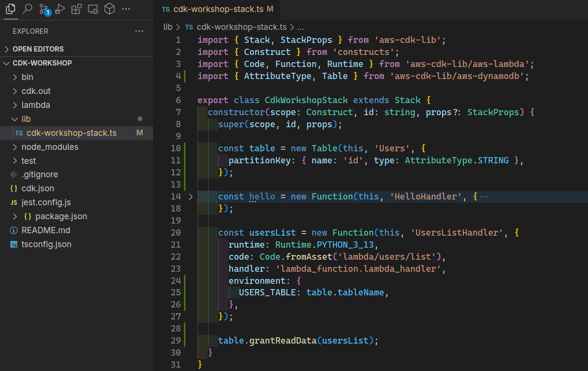Click the CdkWorkshopStack class name
The height and width of the screenshot is (371, 588).
click(x=306, y=100)
